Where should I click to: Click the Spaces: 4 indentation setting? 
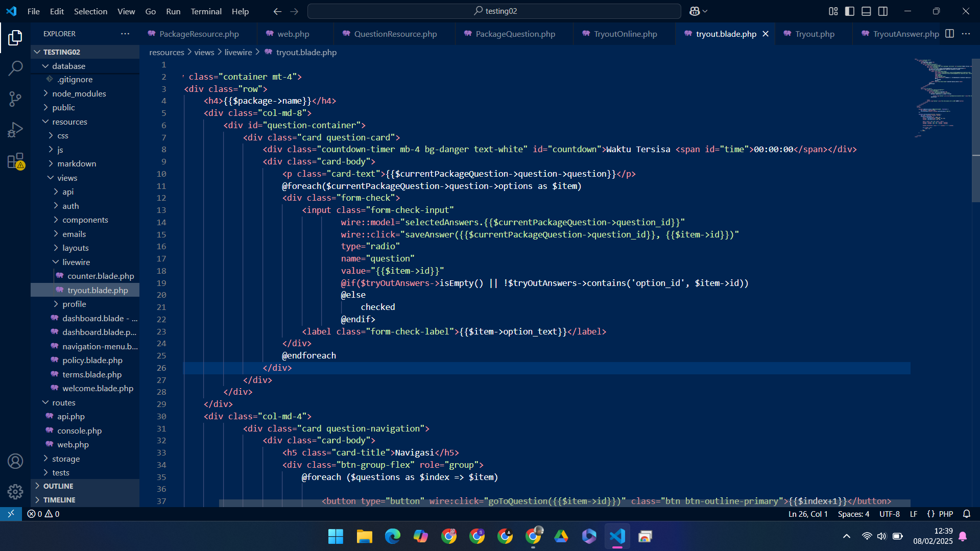tap(853, 514)
